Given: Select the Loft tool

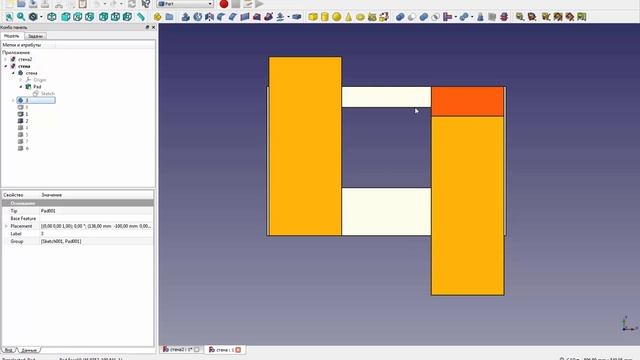Looking at the screenshot, I should 257,17.
